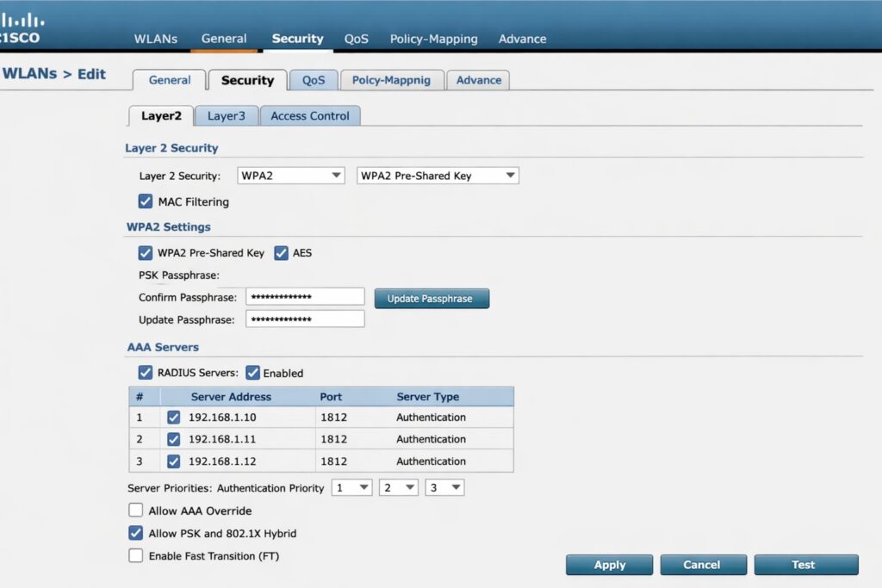Click the Update Passphrase button
Viewport: 882px width, 588px height.
coord(432,298)
